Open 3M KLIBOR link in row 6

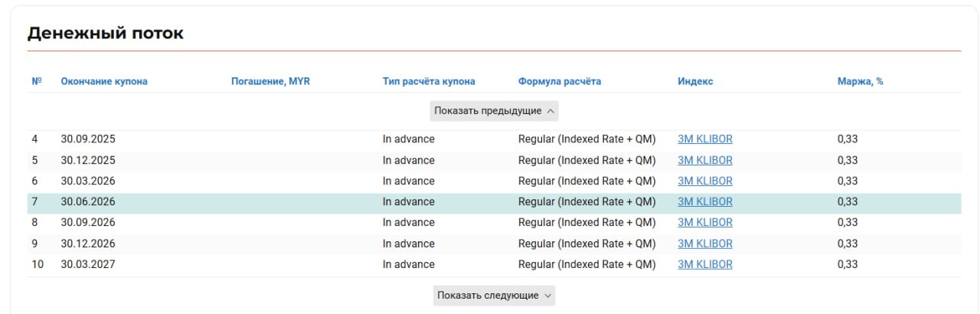point(705,182)
